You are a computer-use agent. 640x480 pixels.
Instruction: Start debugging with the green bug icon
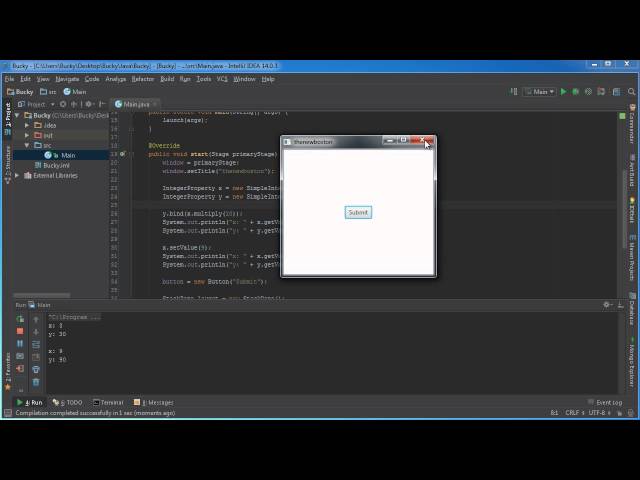click(x=576, y=92)
